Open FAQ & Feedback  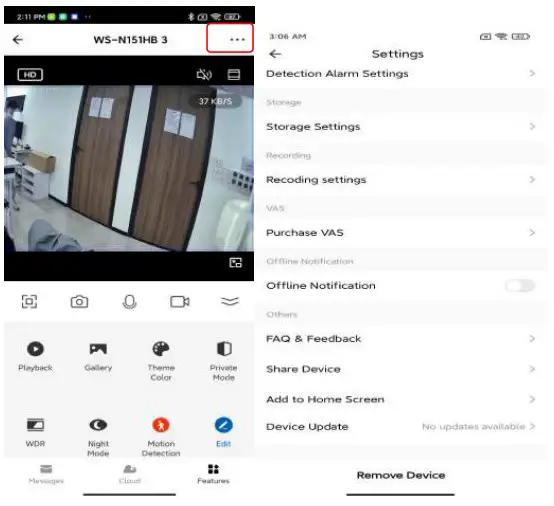point(401,339)
